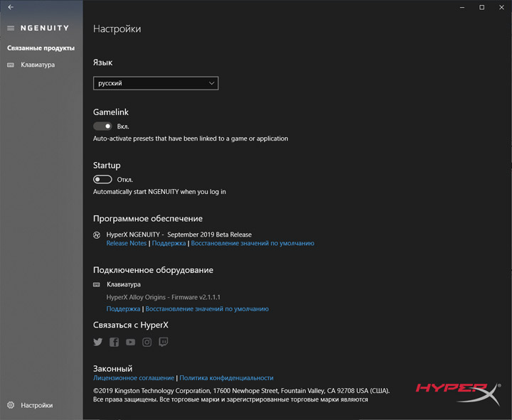Open HyperX YouTube channel icon
512x420 pixels.
(131, 342)
